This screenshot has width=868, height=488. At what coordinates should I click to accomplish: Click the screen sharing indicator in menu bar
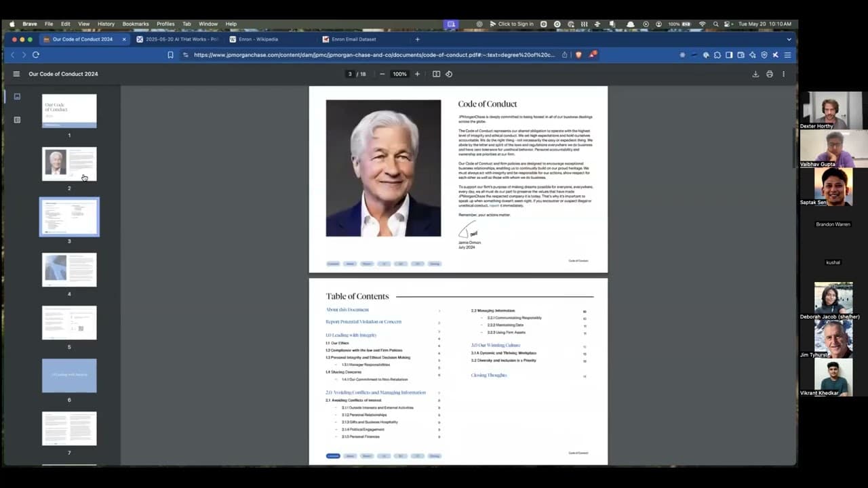point(451,24)
